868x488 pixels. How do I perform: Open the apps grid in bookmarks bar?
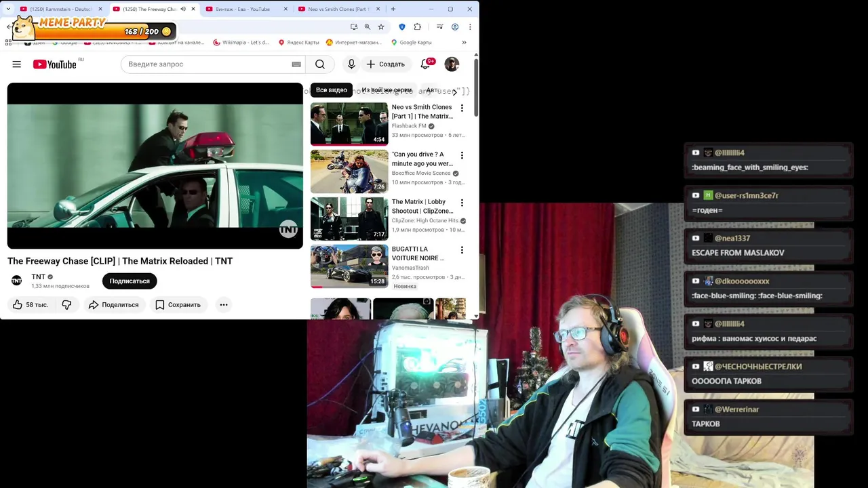8,42
